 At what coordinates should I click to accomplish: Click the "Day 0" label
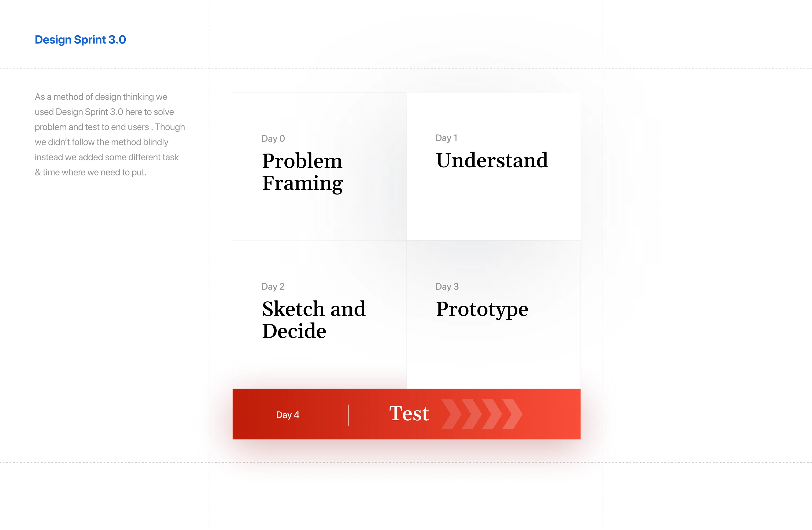(x=273, y=138)
